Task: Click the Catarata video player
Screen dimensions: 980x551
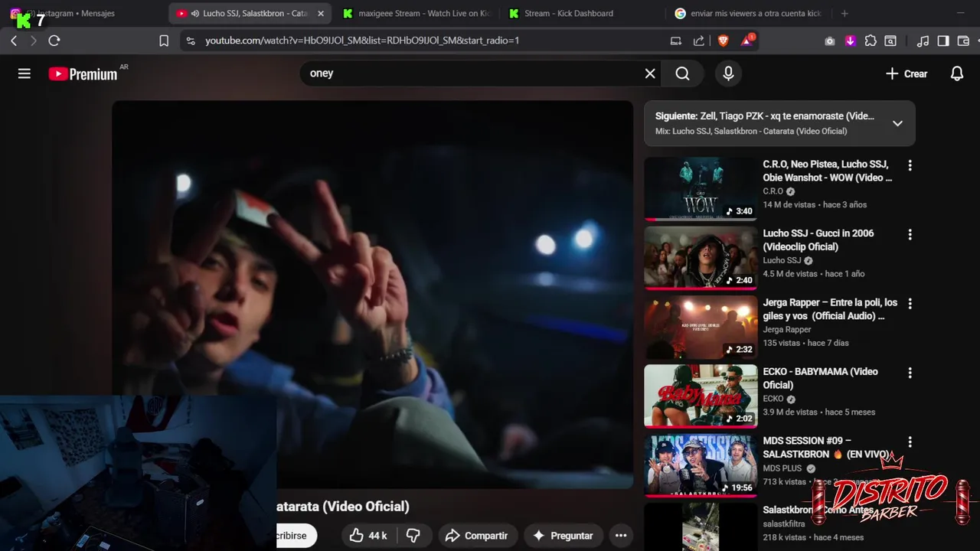Action: pyautogui.click(x=372, y=295)
